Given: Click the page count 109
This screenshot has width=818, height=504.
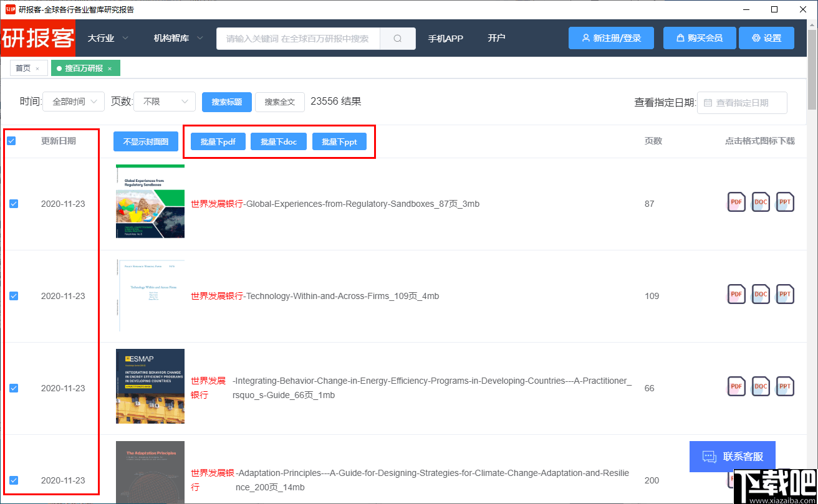Looking at the screenshot, I should coord(652,296).
